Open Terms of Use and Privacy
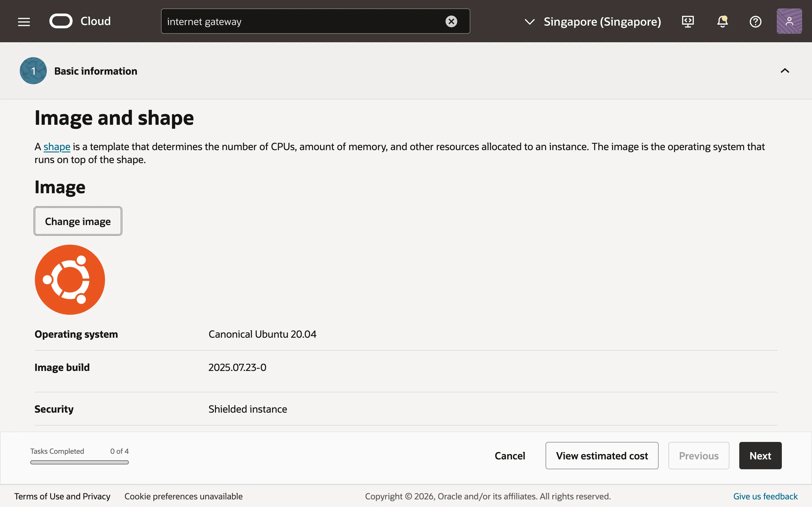Viewport: 812px width, 507px height. click(x=62, y=496)
